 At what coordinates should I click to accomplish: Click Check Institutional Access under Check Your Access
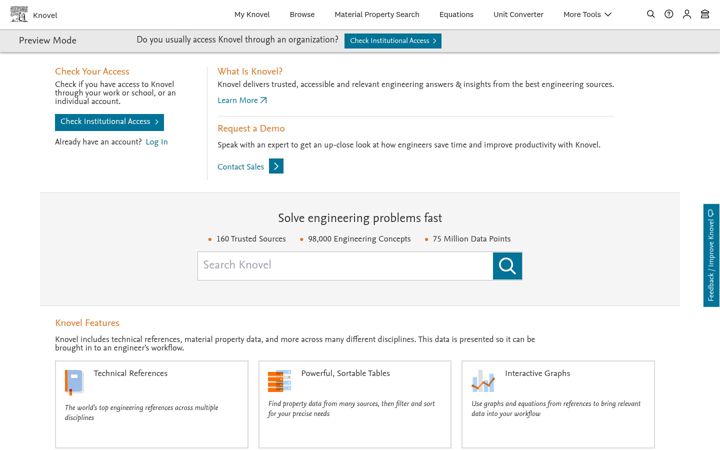[x=109, y=122]
